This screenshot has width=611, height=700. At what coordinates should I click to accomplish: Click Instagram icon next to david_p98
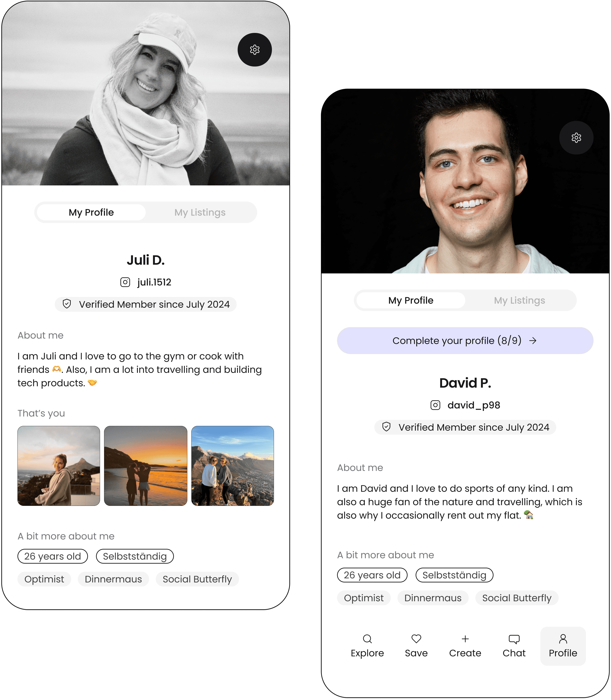point(435,405)
